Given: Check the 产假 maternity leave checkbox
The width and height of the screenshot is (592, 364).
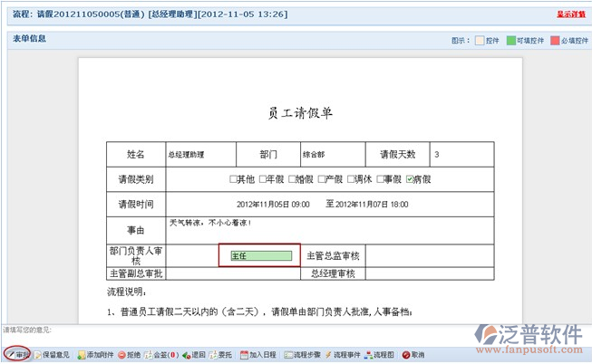Looking at the screenshot, I should tap(321, 179).
